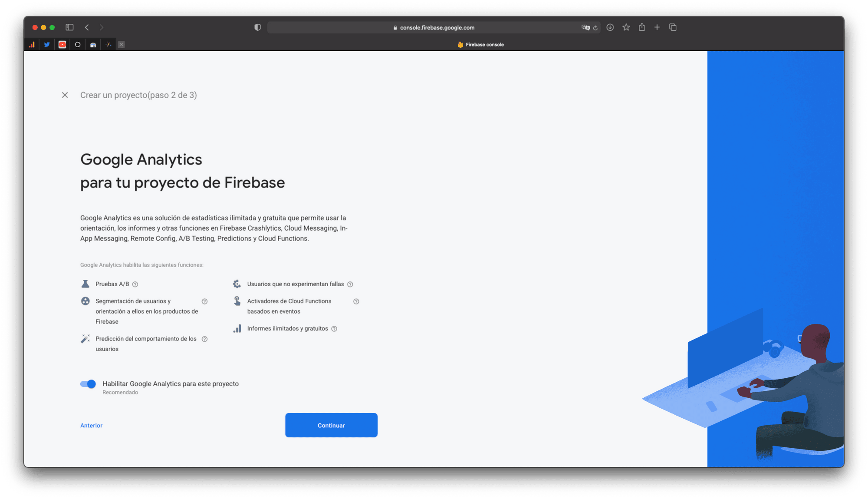Viewport: 868px width, 499px height.
Task: Go forward in browser history
Action: tap(102, 27)
